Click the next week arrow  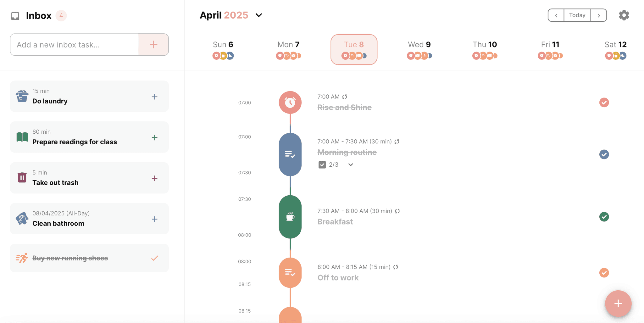(599, 15)
